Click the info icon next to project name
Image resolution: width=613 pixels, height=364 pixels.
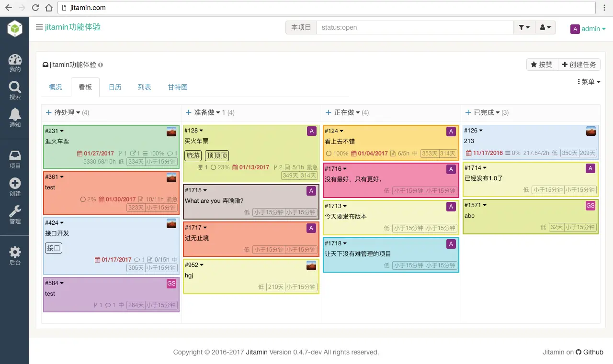coord(101,65)
